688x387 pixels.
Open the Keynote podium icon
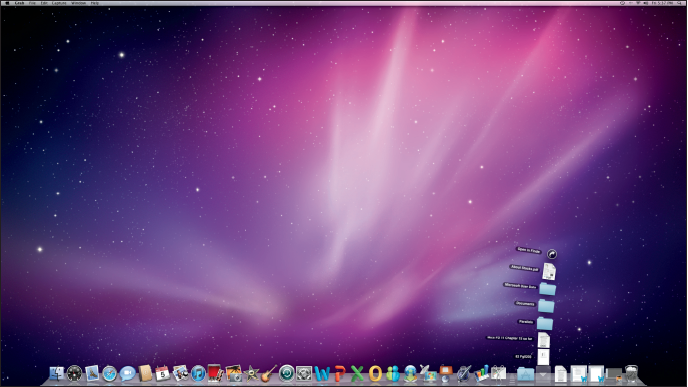pyautogui.click(x=446, y=373)
